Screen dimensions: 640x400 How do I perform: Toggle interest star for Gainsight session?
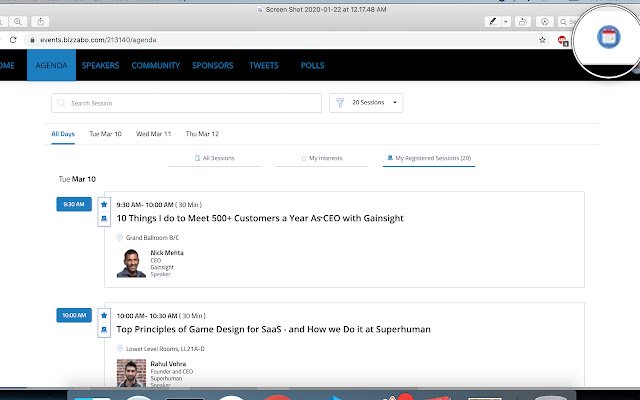[104, 204]
